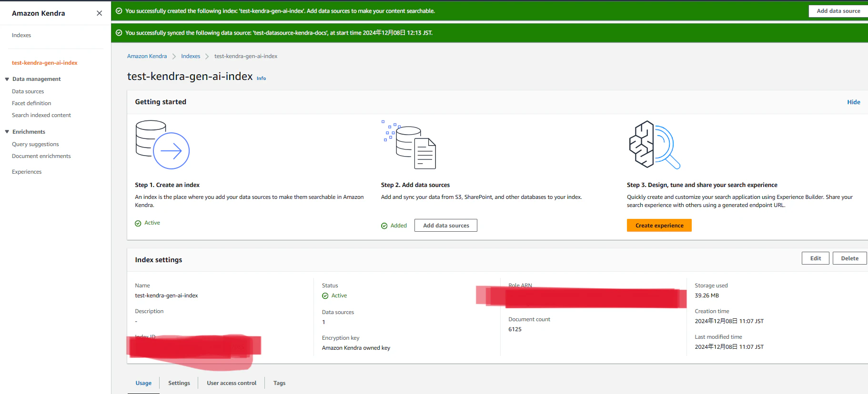
Task: Click the Active check icon under Step 1
Action: (x=138, y=223)
